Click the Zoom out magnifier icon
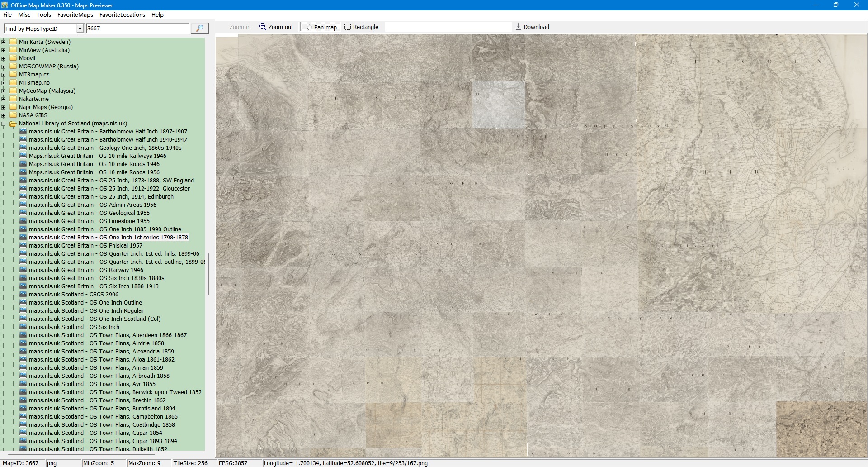 pyautogui.click(x=263, y=27)
